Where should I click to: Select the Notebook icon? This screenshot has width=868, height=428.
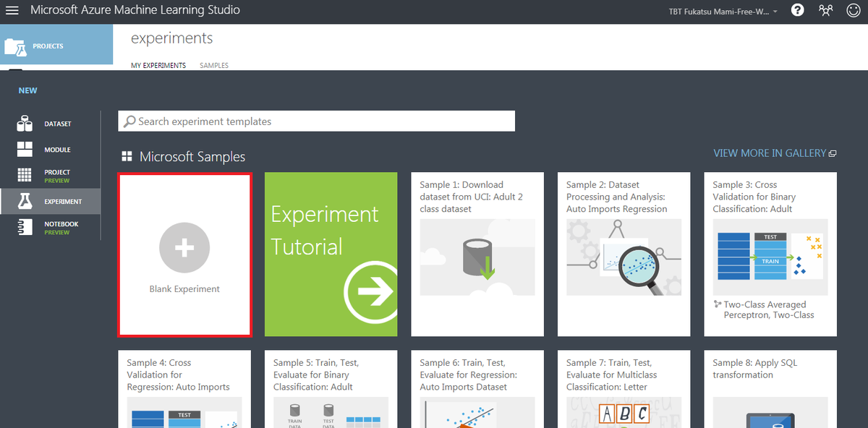(x=25, y=227)
